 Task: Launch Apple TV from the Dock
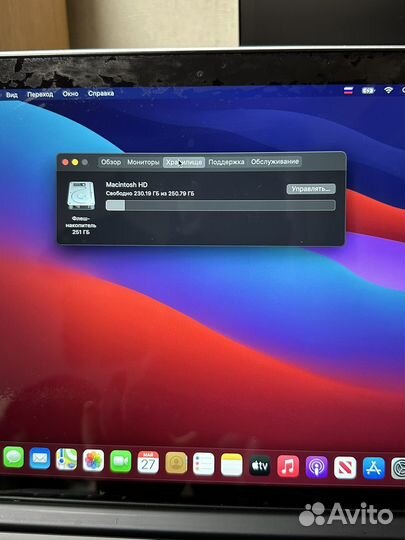[x=260, y=466]
